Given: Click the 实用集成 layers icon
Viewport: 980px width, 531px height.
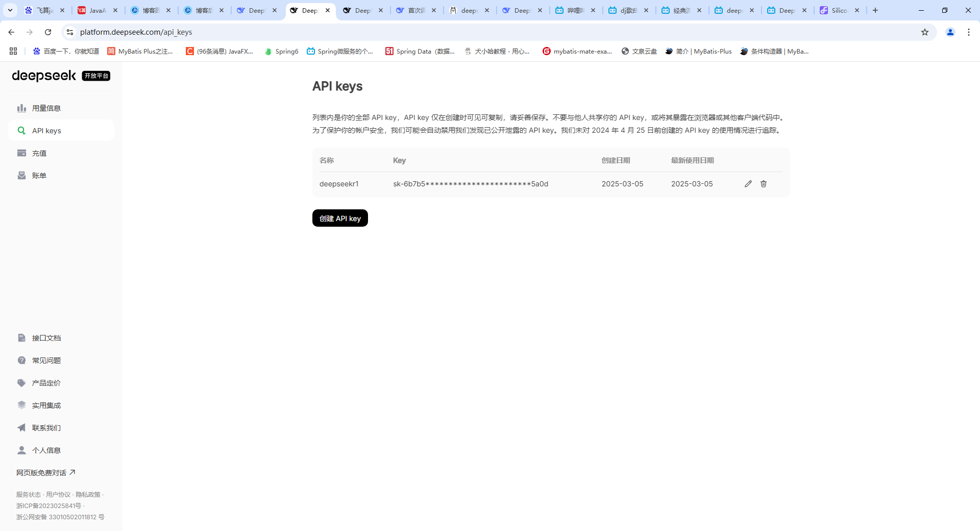Looking at the screenshot, I should coord(21,405).
